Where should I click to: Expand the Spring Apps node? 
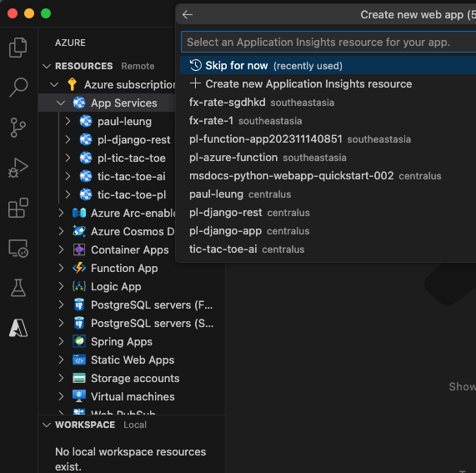[x=62, y=341]
